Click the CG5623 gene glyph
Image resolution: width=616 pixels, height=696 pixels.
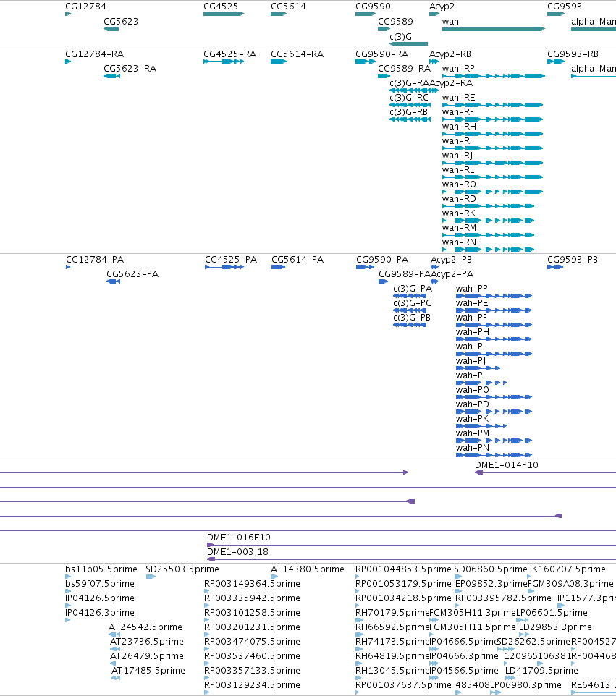click(111, 29)
